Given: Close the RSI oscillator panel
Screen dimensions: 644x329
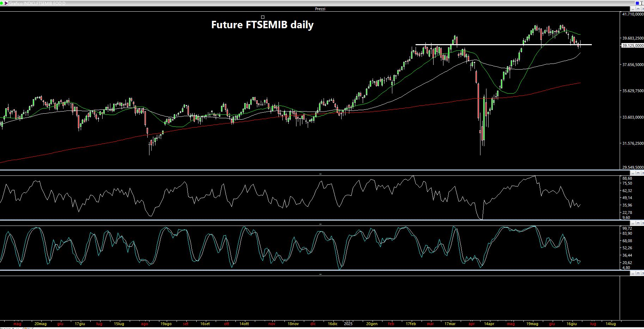Looking at the screenshot, I should point(642,173).
